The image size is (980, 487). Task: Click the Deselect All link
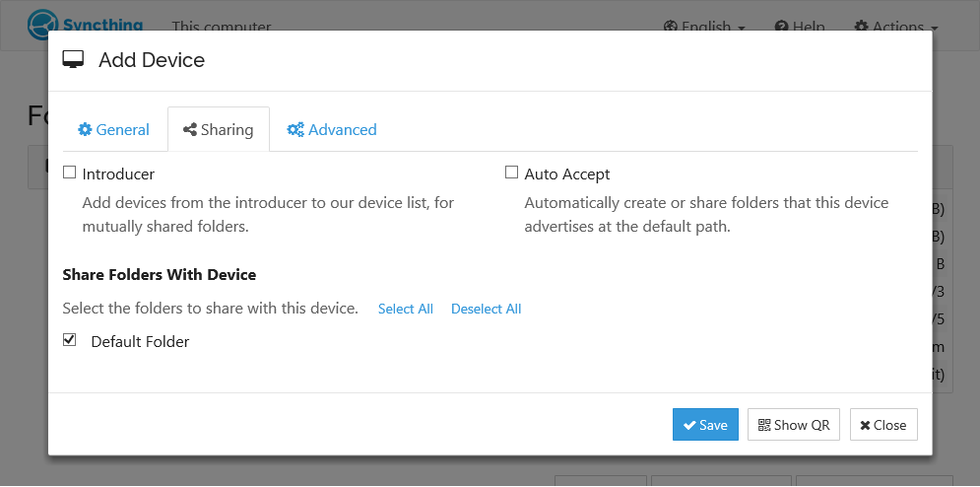coord(486,309)
